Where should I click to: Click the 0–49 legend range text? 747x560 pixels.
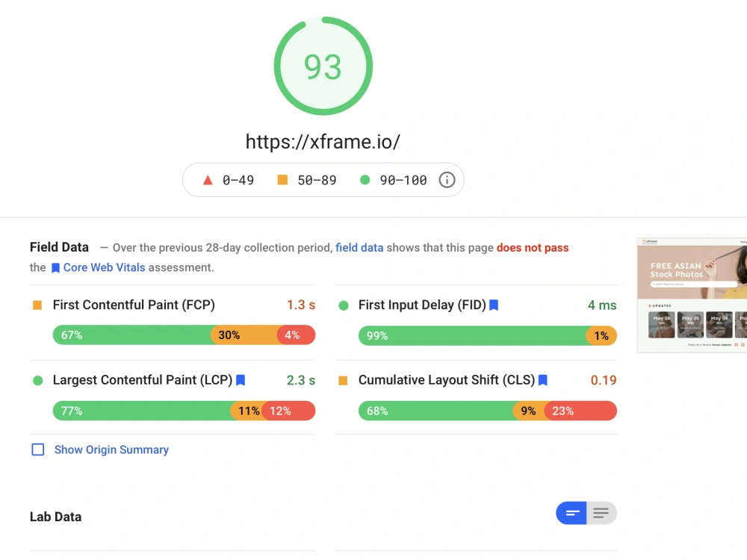[x=238, y=180]
